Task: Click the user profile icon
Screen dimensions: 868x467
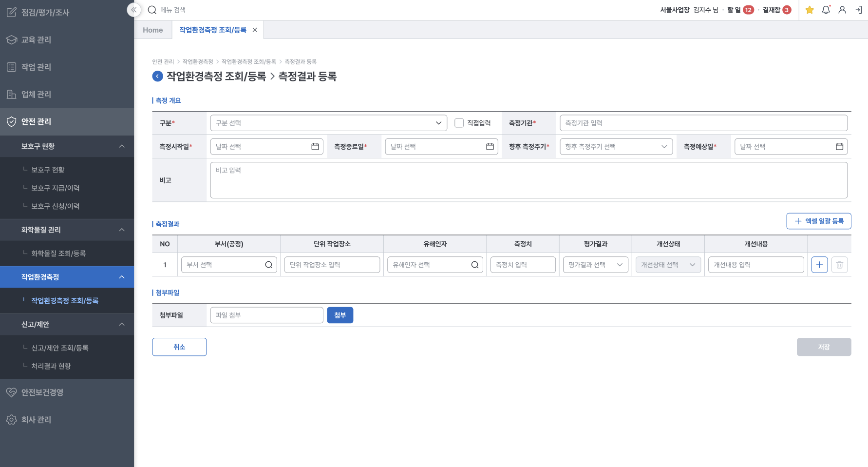Action: 842,10
